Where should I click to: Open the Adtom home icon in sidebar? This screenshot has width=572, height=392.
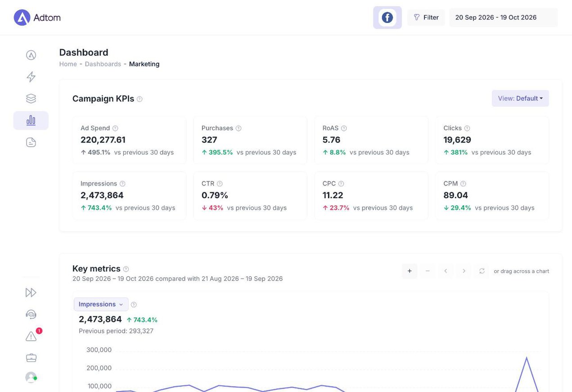31,55
